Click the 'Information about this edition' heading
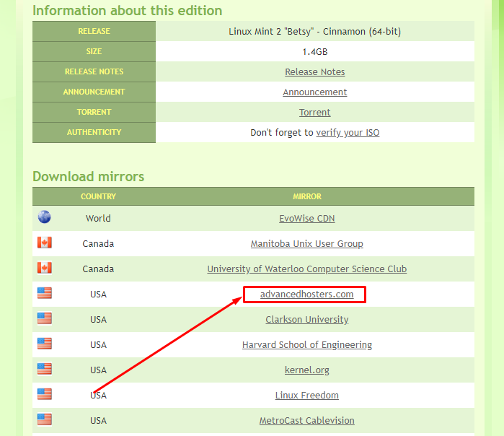Viewport: 504px width, 436px height. [x=128, y=11]
